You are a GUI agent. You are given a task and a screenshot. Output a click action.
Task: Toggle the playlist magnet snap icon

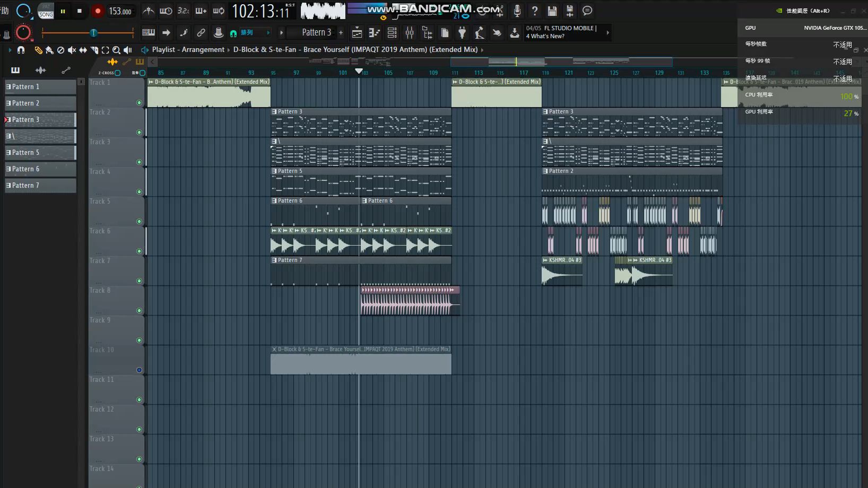(21, 50)
